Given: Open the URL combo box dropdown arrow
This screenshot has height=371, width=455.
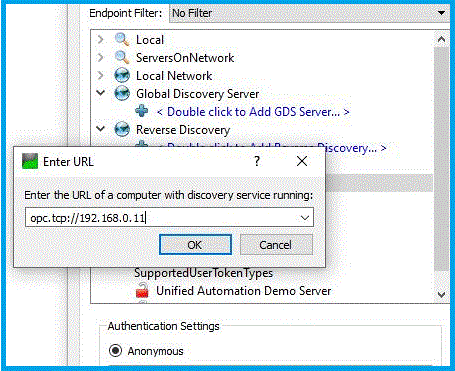Looking at the screenshot, I should point(305,218).
